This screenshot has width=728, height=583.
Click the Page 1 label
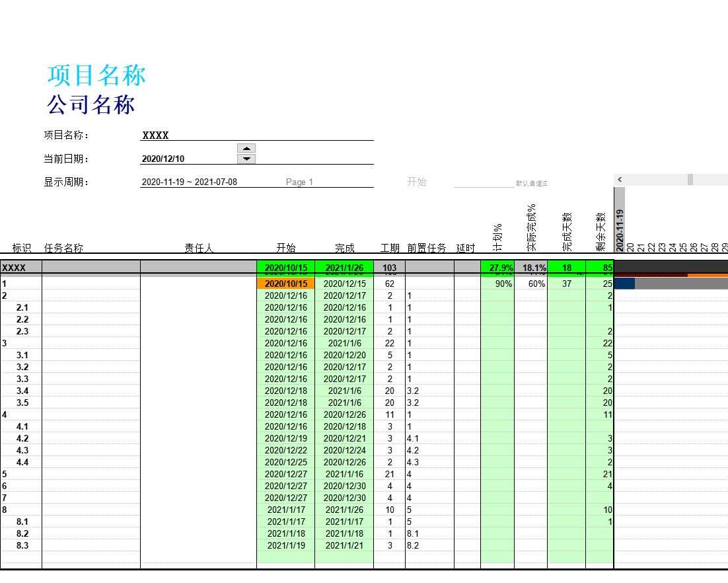click(x=299, y=182)
